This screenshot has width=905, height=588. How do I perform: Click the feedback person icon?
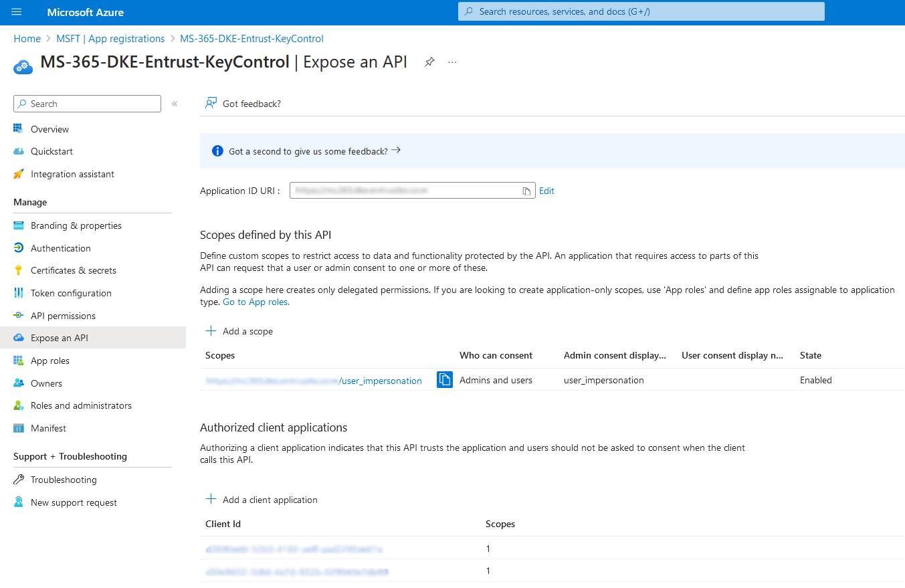click(x=211, y=103)
